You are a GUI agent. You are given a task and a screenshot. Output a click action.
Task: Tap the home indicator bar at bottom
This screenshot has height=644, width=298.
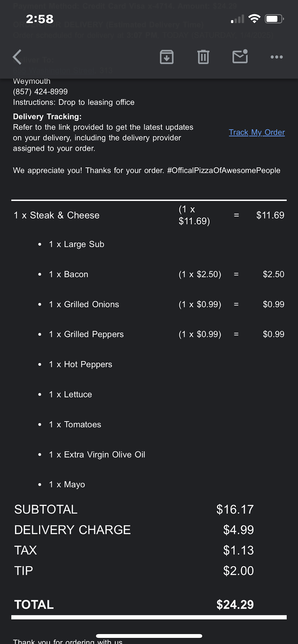[x=149, y=636]
